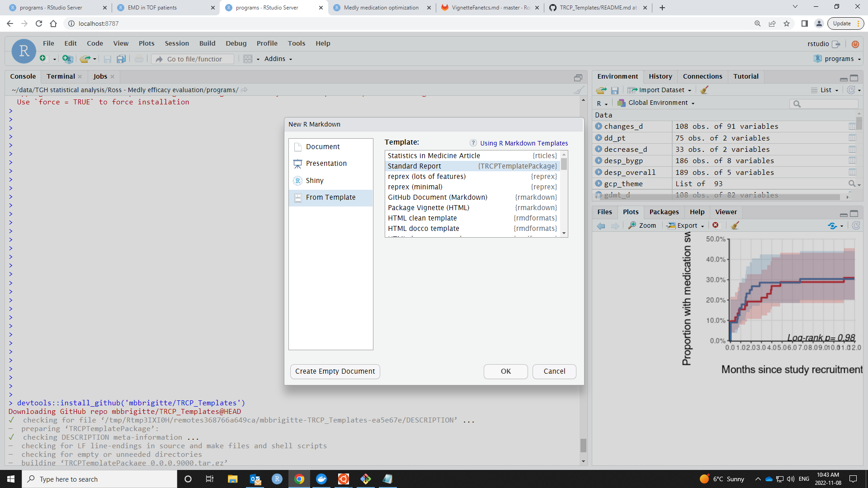Click the template list scrollbar down arrow
868x488 pixels.
click(564, 233)
